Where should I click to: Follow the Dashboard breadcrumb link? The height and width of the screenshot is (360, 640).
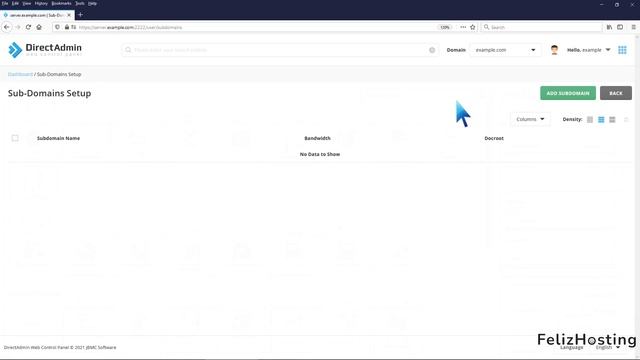pyautogui.click(x=20, y=74)
